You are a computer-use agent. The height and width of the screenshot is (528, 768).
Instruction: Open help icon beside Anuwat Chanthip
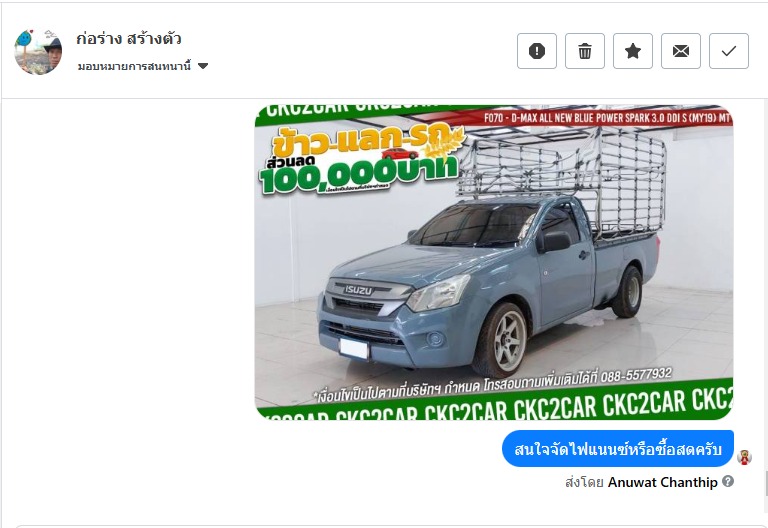(x=728, y=481)
